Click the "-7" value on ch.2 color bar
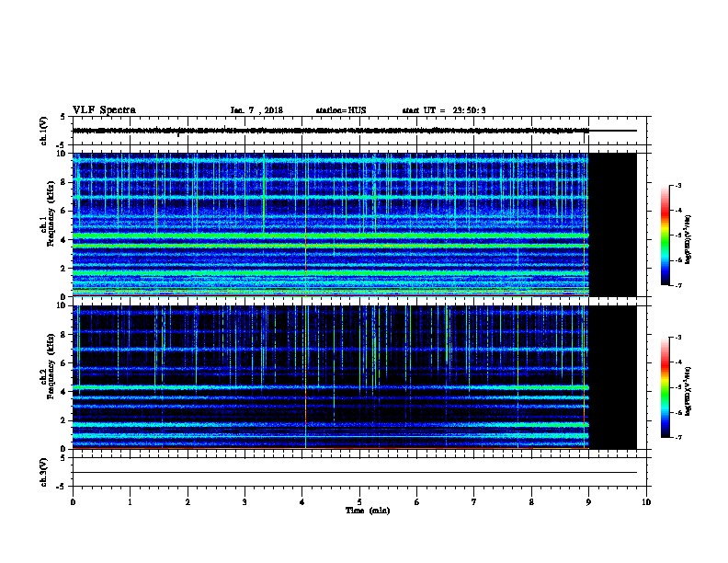Screen dimensions: 728x563 click(678, 437)
